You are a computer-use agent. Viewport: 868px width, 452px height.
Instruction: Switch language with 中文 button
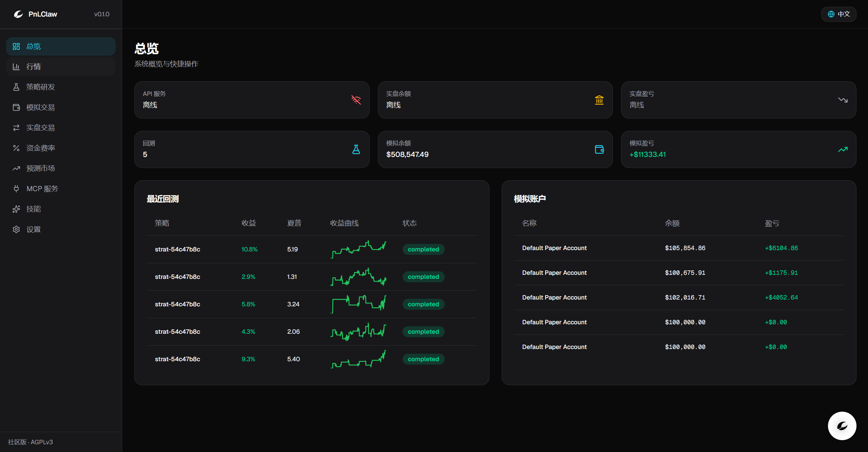pos(838,14)
